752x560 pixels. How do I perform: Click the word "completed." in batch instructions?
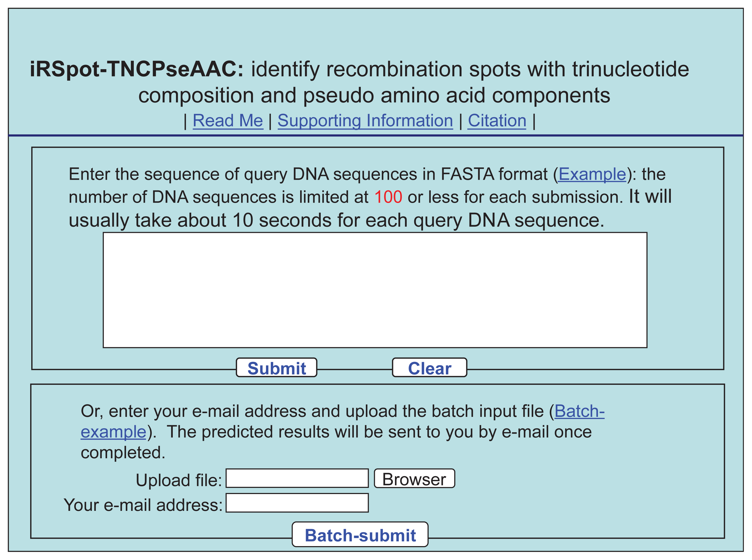coord(123,453)
